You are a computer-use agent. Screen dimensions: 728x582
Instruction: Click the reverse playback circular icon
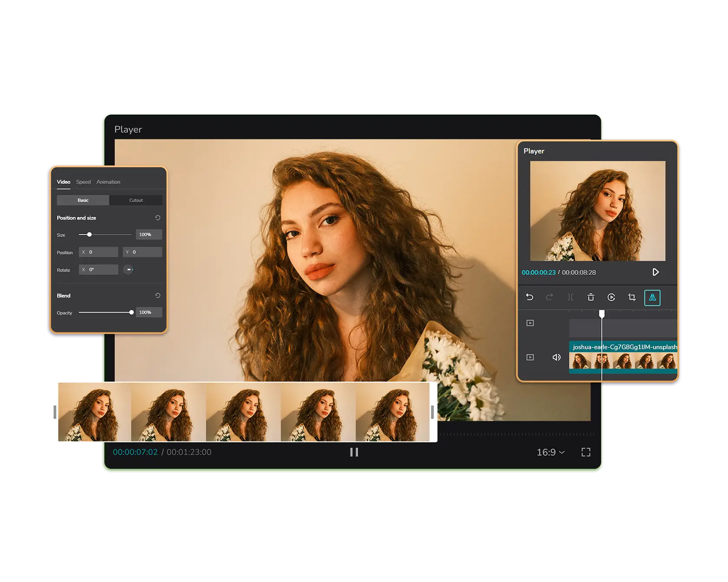[x=611, y=297]
